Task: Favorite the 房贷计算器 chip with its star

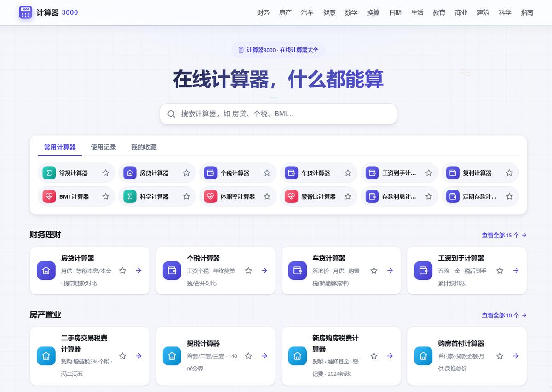Action: click(186, 173)
